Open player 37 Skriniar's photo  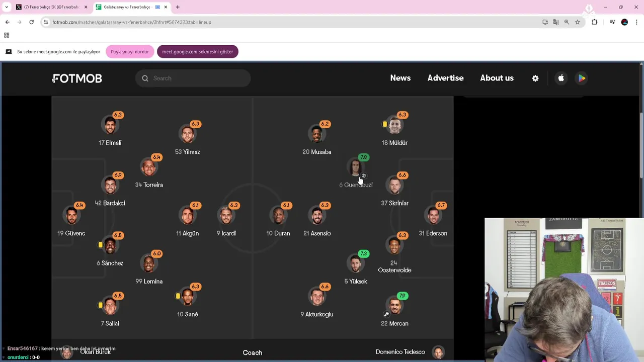(394, 186)
